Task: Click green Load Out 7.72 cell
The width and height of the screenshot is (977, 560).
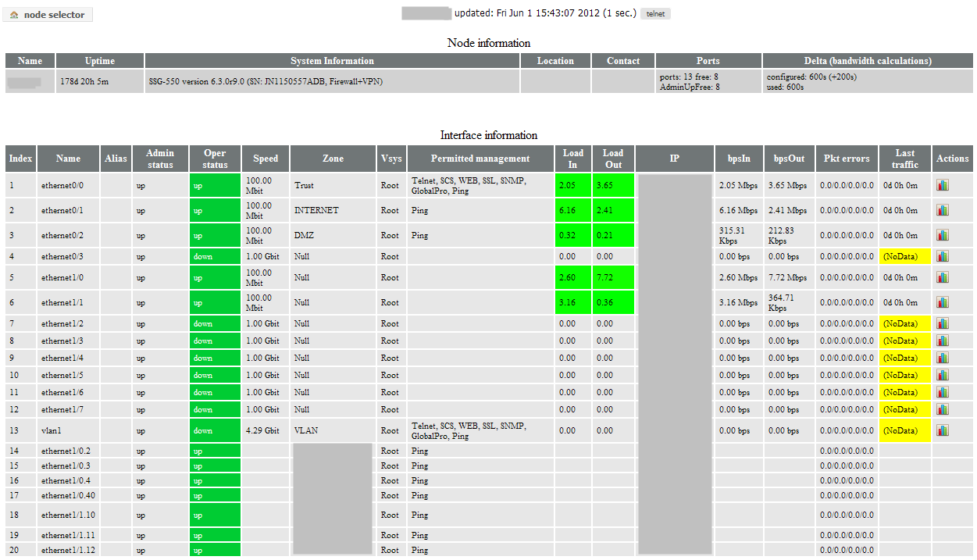Action: pyautogui.click(x=613, y=277)
